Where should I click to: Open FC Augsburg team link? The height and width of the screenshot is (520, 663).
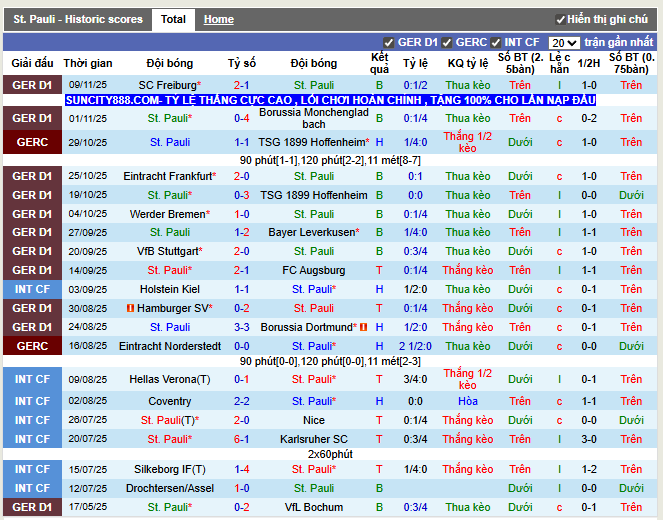[x=314, y=271]
